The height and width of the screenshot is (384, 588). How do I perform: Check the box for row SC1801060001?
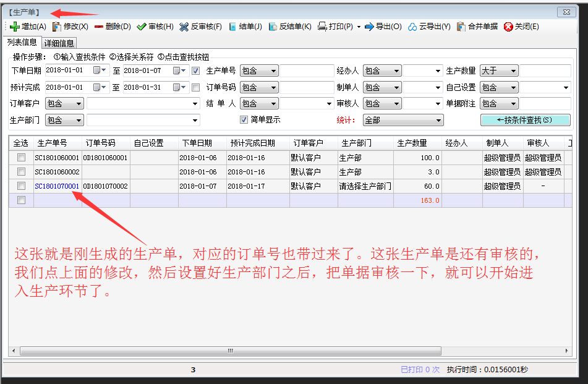pos(21,158)
